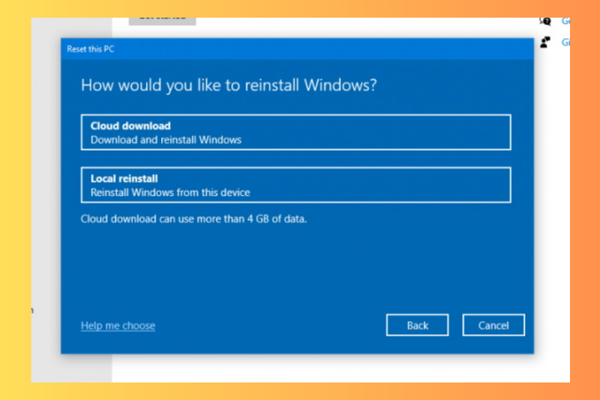
Task: Click the Reset this PC title bar
Action: coord(297,49)
